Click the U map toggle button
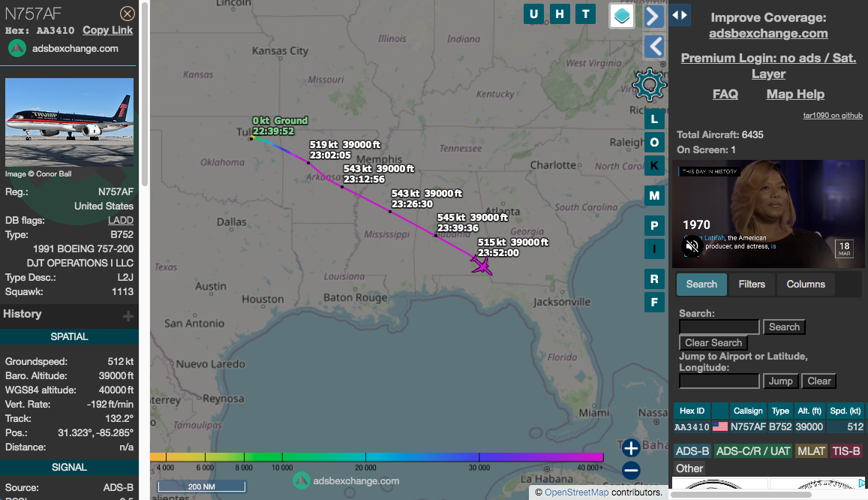 pos(533,14)
